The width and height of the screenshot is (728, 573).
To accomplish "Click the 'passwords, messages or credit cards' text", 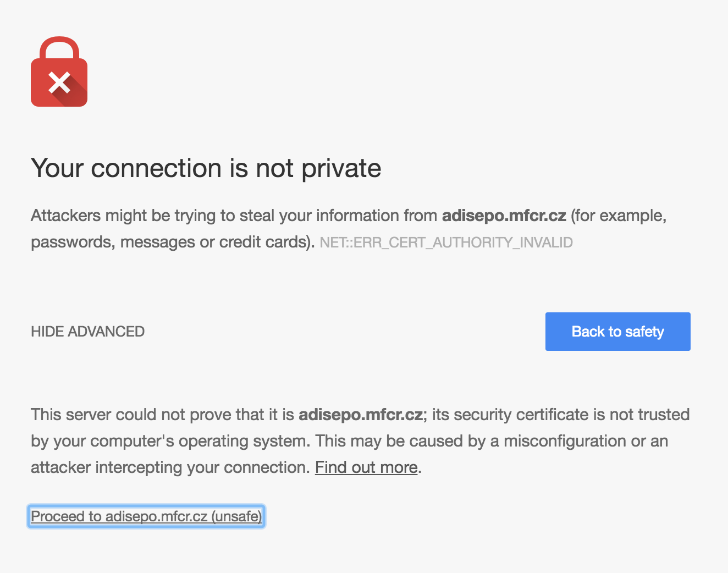I will coord(170,242).
